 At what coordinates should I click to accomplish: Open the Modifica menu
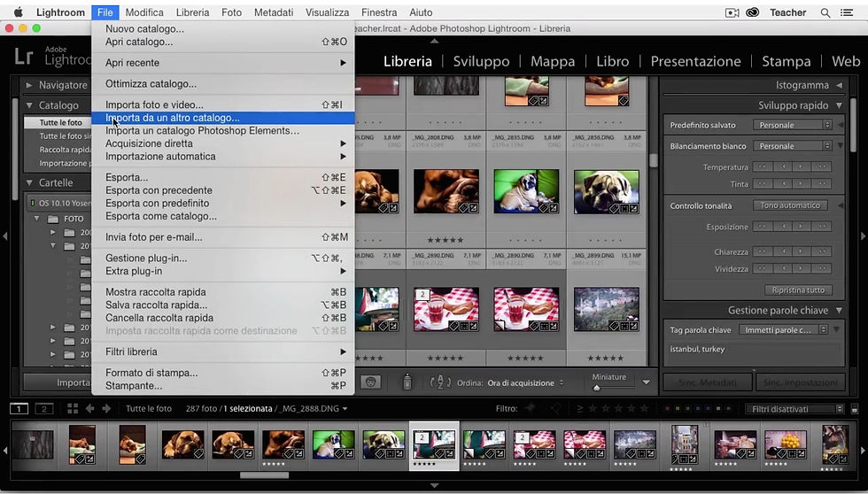click(144, 12)
